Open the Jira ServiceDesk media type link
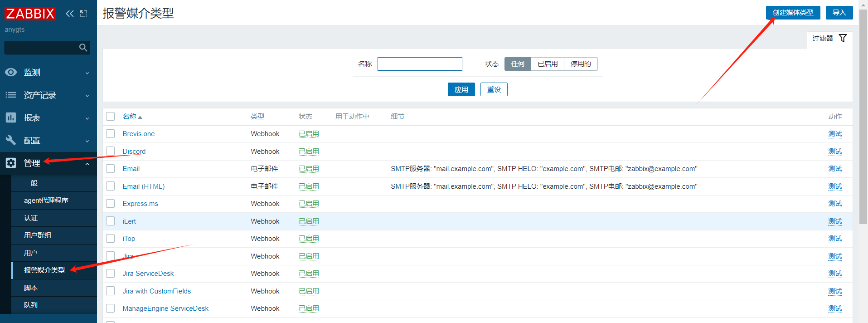This screenshot has width=868, height=323. click(148, 274)
